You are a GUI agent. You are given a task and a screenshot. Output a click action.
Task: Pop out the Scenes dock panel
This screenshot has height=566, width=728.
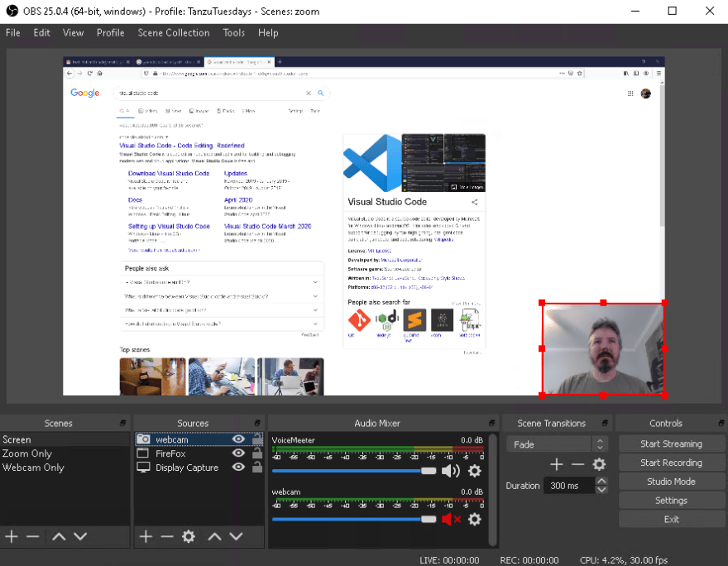coord(122,423)
